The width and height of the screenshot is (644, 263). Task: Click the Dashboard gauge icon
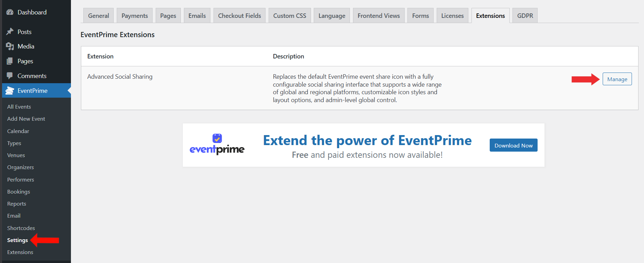(x=10, y=12)
